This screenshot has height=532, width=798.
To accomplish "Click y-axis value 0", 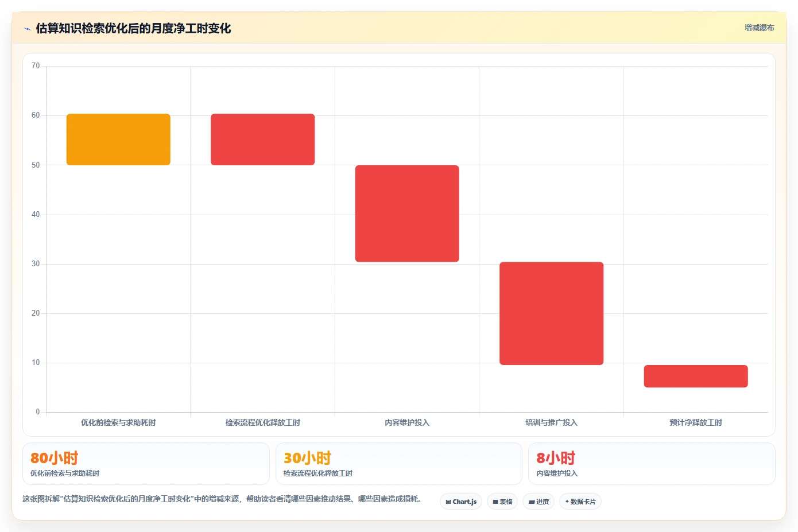I will tap(38, 412).
